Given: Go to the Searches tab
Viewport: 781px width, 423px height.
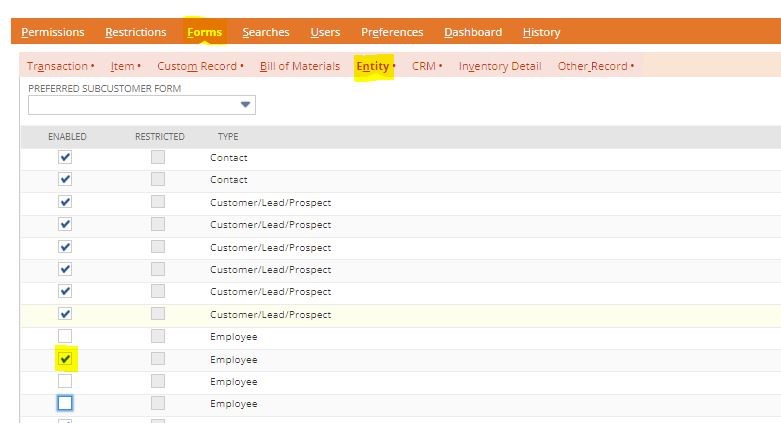Looking at the screenshot, I should (x=265, y=32).
